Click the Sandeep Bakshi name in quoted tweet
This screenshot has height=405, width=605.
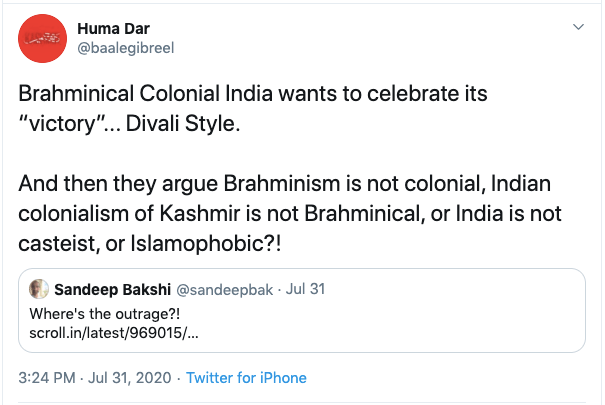click(x=112, y=289)
